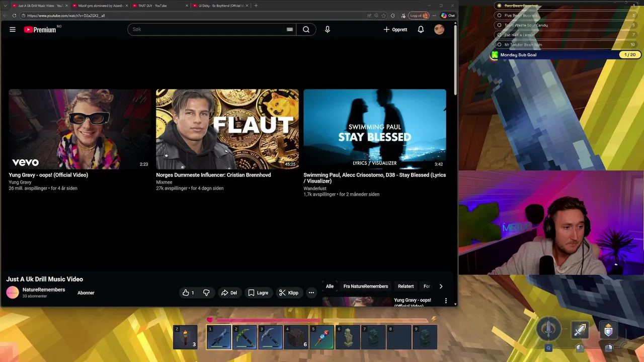Screen dimensions: 644x362
Task: Open the on-screen keyboard icon in search box
Action: [x=290, y=30]
